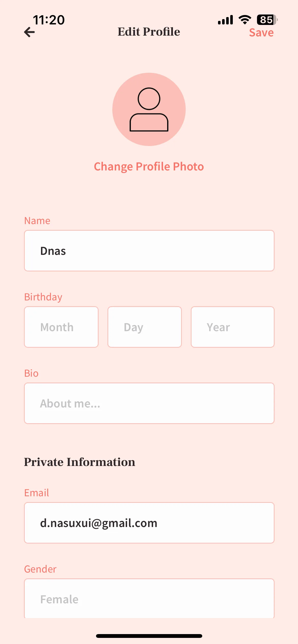
Task: Tap the Wi-Fi status icon
Action: pyautogui.click(x=245, y=20)
